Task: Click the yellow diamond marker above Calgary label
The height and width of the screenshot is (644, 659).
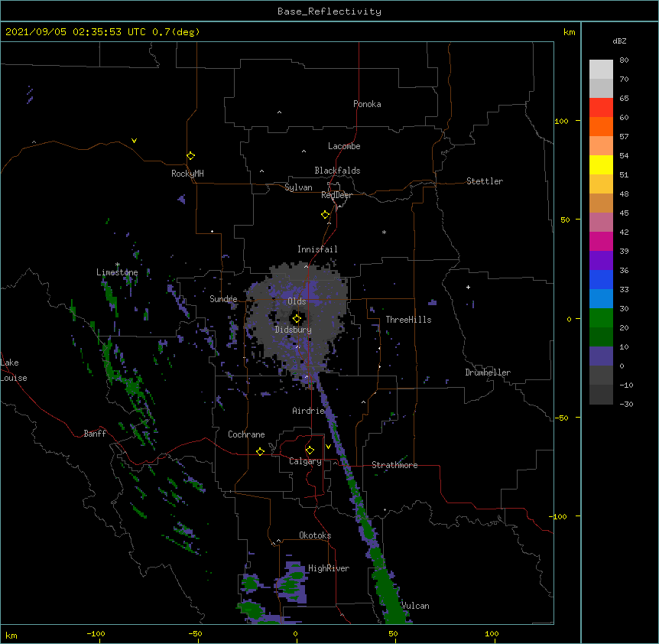Action: tap(310, 450)
